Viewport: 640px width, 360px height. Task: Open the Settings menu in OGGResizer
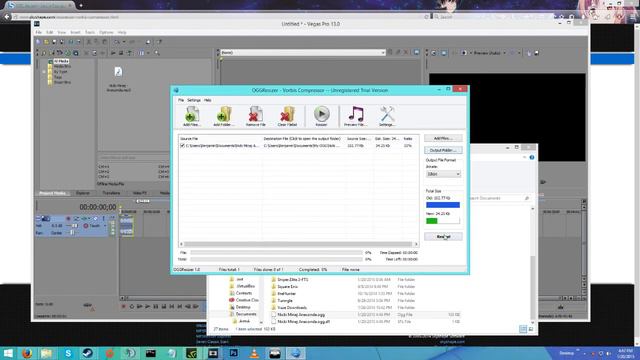point(194,100)
